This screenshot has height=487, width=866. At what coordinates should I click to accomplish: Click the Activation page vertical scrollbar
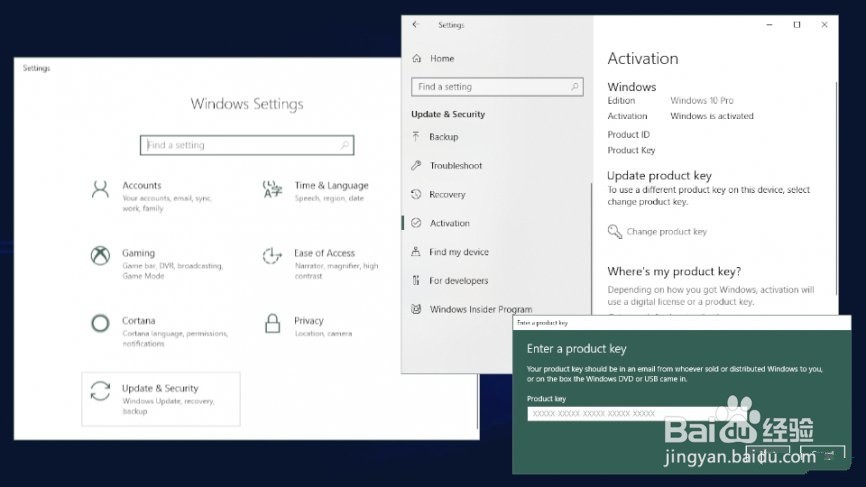(x=836, y=188)
